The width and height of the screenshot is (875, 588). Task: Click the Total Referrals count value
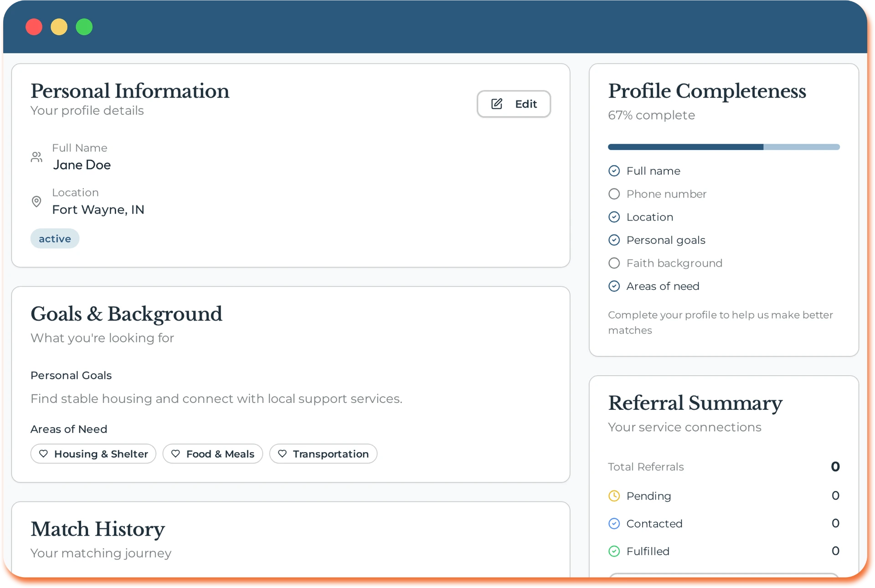point(835,467)
